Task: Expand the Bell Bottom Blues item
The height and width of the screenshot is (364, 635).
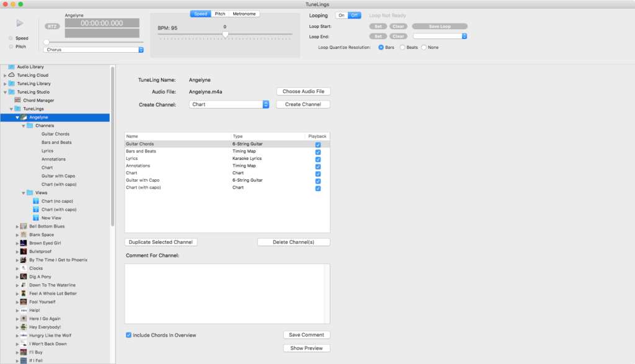Action: pyautogui.click(x=17, y=226)
